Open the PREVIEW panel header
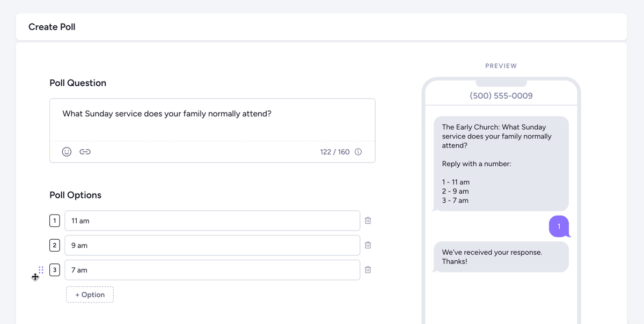Viewport: 644px width, 324px height. tap(501, 65)
